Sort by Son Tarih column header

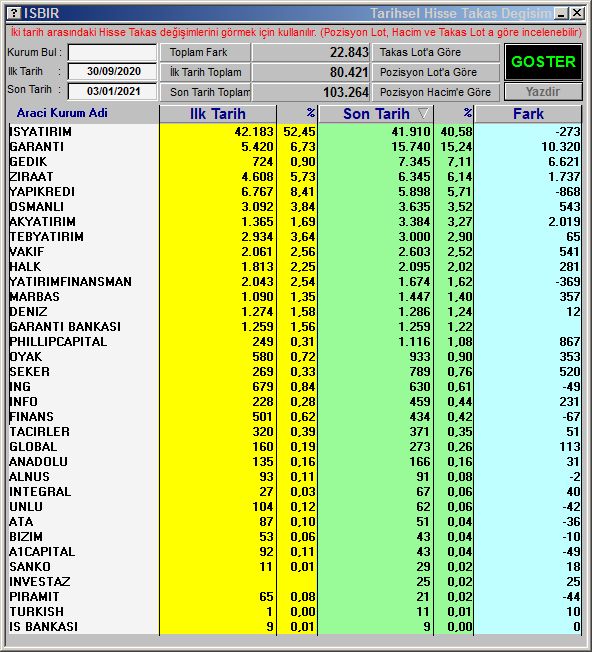376,114
